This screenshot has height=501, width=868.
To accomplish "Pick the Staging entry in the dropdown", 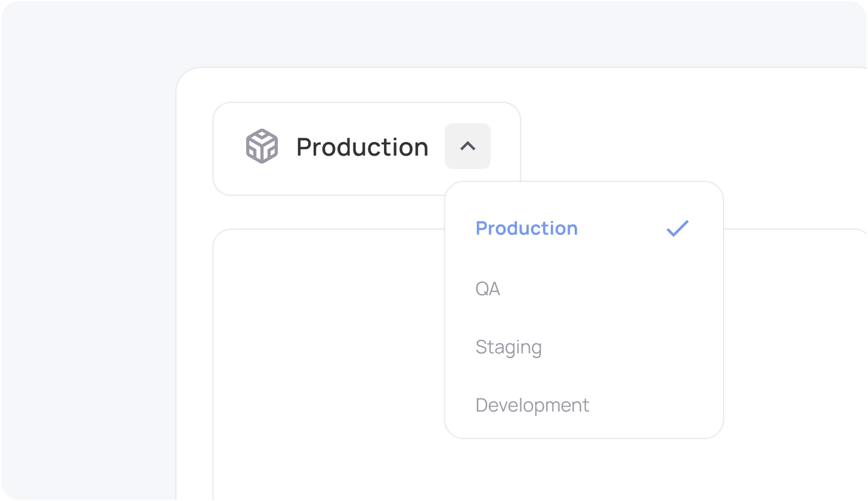I will click(x=509, y=347).
